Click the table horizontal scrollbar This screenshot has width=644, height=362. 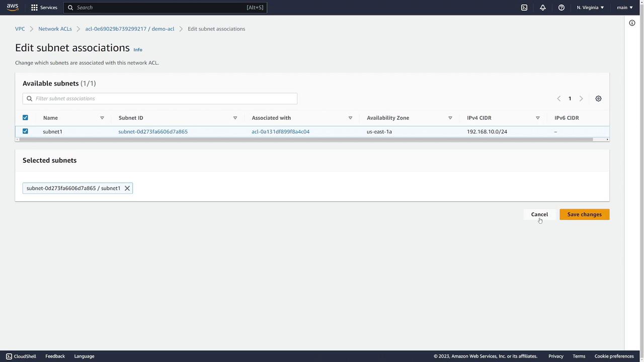(x=307, y=139)
